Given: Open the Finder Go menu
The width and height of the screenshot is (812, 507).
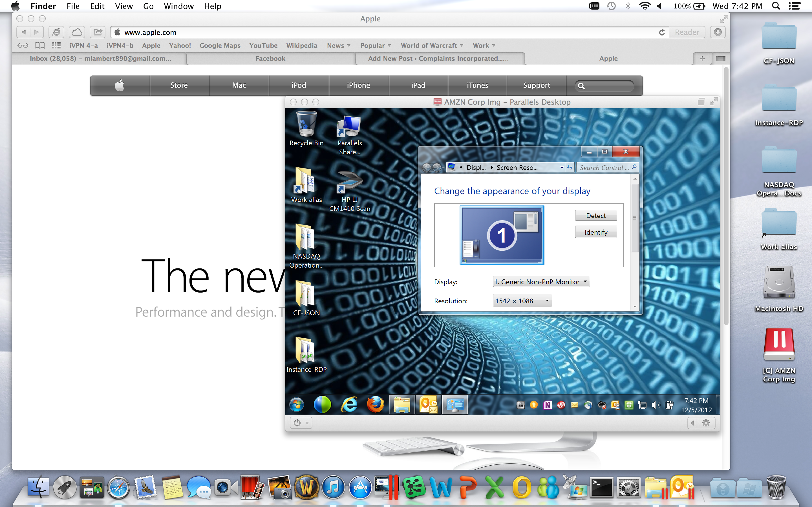Looking at the screenshot, I should pos(148,6).
